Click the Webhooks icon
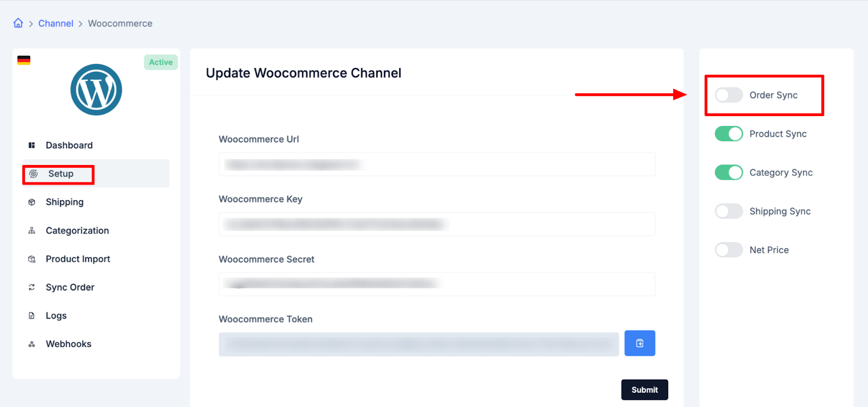 coord(31,344)
